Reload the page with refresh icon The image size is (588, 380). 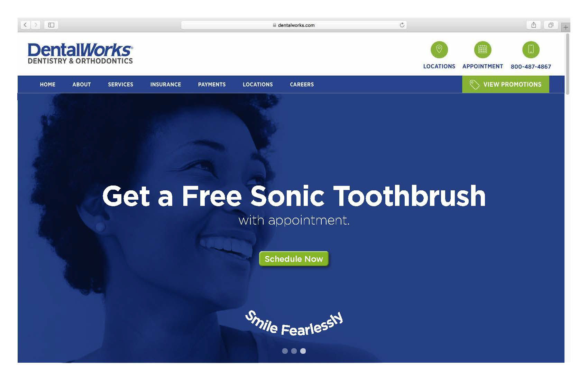click(x=402, y=25)
